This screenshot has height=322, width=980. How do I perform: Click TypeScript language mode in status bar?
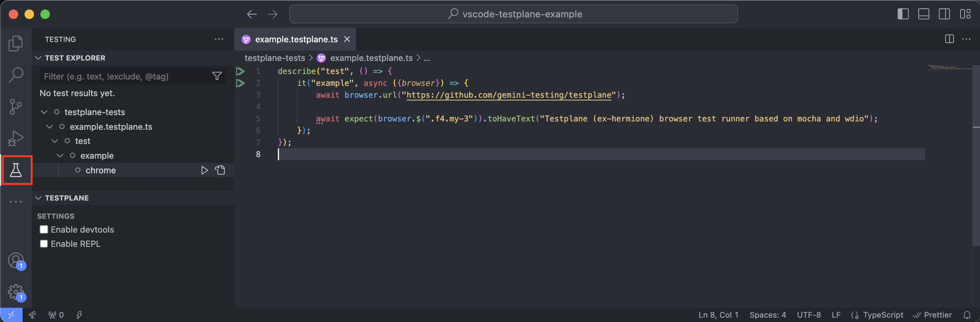coord(883,315)
